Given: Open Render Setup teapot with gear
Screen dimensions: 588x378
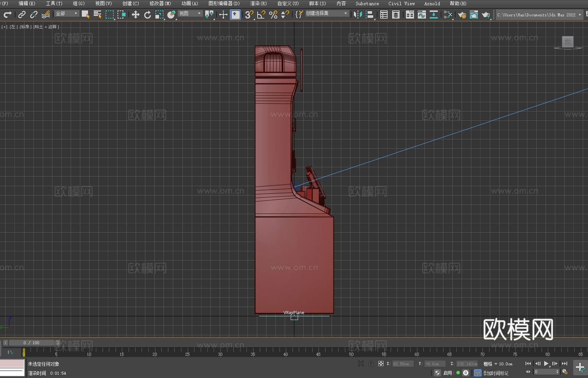Looking at the screenshot, I should [462, 14].
